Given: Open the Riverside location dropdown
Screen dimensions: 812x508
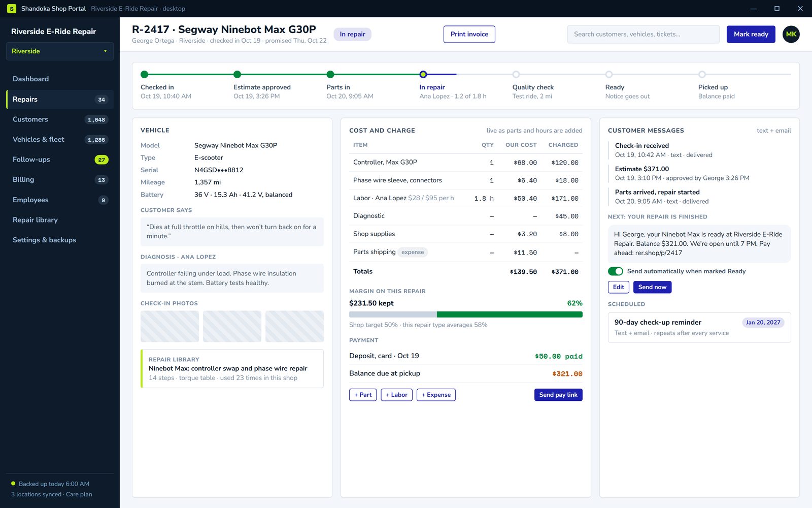Looking at the screenshot, I should [x=59, y=51].
